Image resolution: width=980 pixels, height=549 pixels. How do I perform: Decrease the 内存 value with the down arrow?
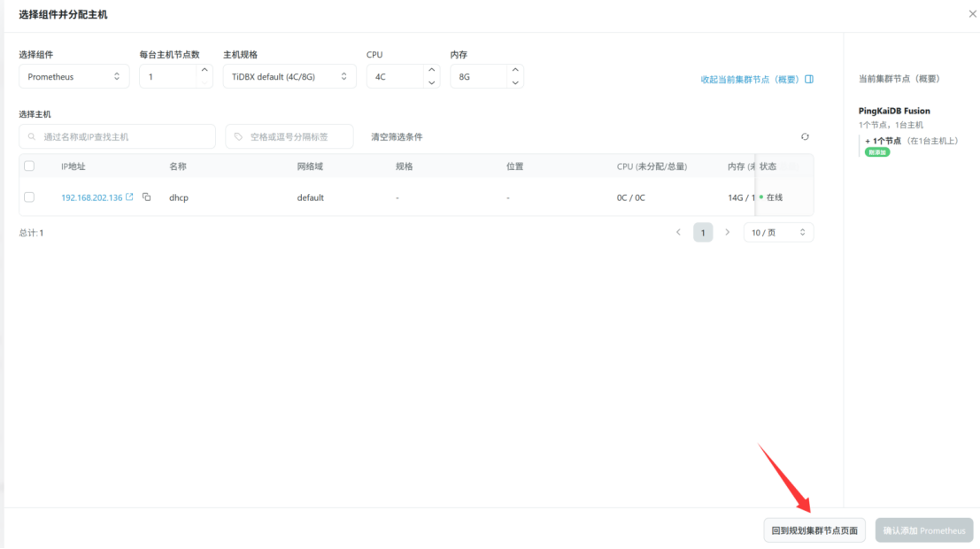click(515, 82)
